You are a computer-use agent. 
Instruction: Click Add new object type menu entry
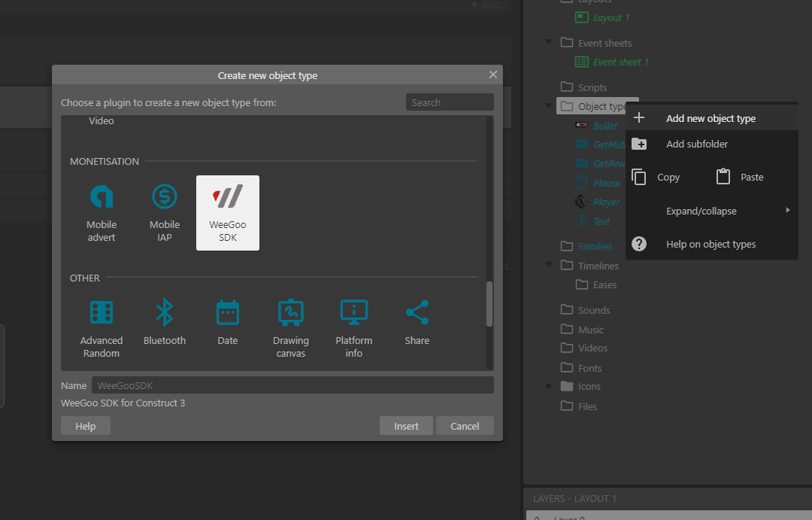[710, 118]
